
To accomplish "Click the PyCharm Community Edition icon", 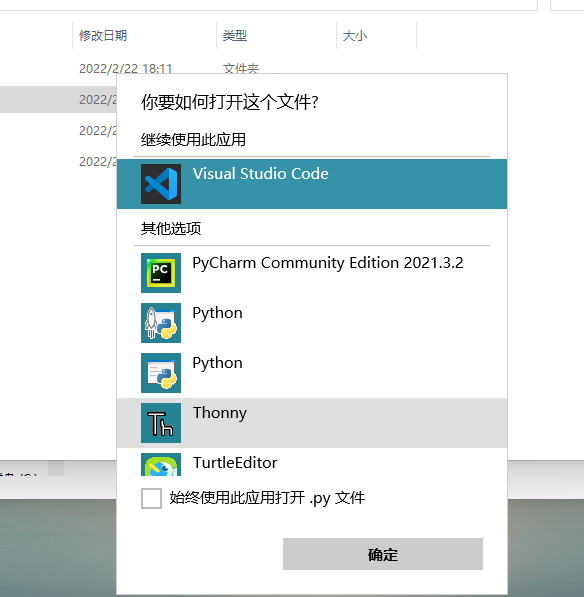I will [x=161, y=273].
